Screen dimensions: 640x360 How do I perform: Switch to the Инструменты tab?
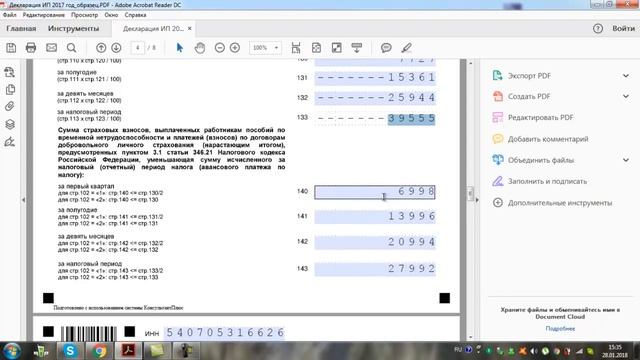pyautogui.click(x=73, y=29)
